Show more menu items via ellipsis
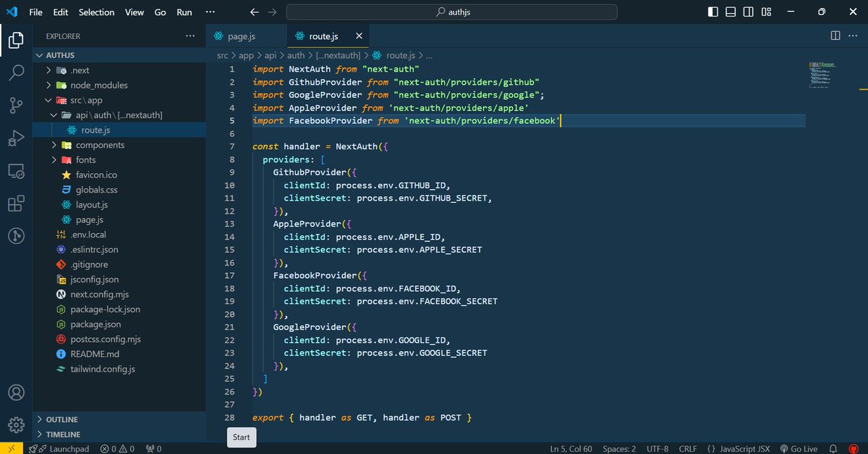The image size is (868, 454). pyautogui.click(x=210, y=12)
